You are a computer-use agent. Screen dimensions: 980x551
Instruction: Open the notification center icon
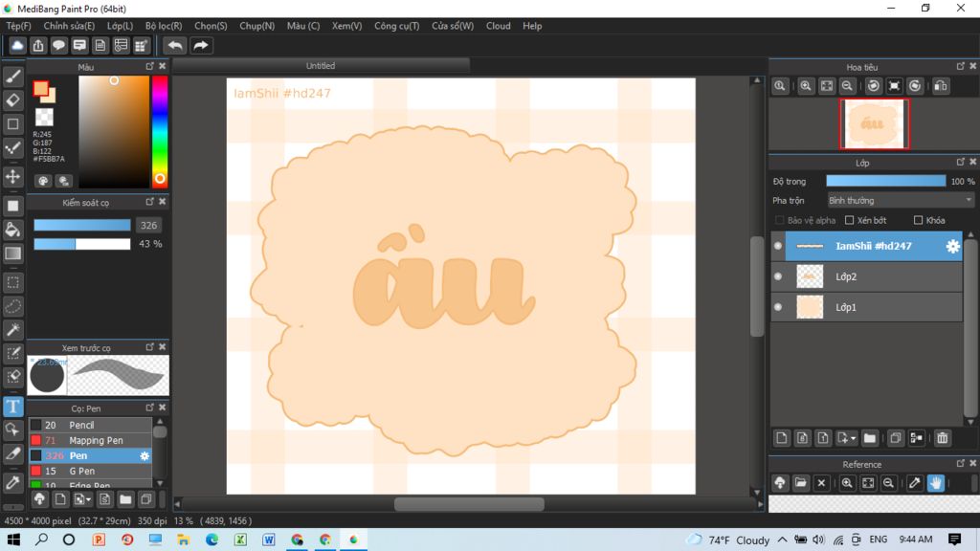pyautogui.click(x=954, y=540)
